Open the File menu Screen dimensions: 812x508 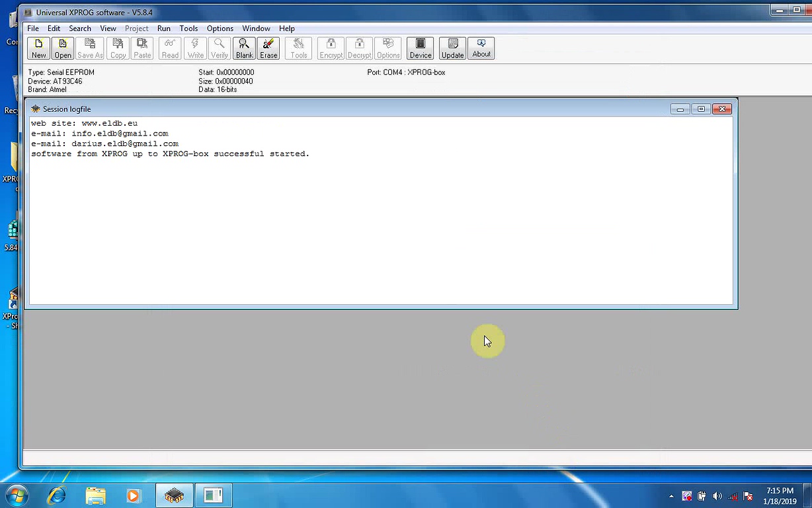pos(33,28)
